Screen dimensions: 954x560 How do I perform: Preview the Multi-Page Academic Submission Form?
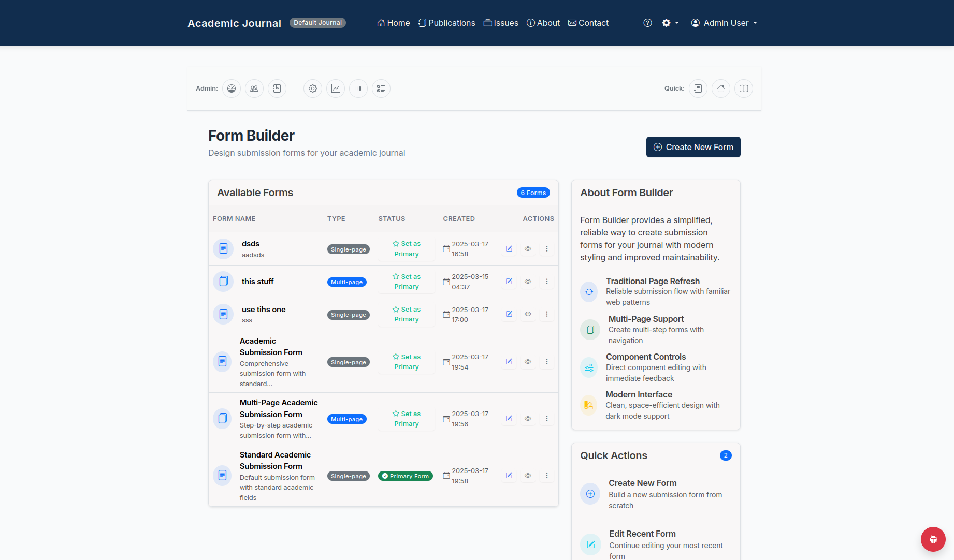coord(528,419)
